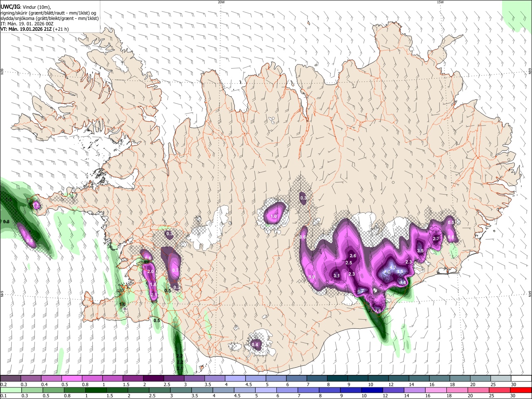Click the light lavender upper legend swatch at 4
The image size is (532, 399).
click(x=235, y=378)
